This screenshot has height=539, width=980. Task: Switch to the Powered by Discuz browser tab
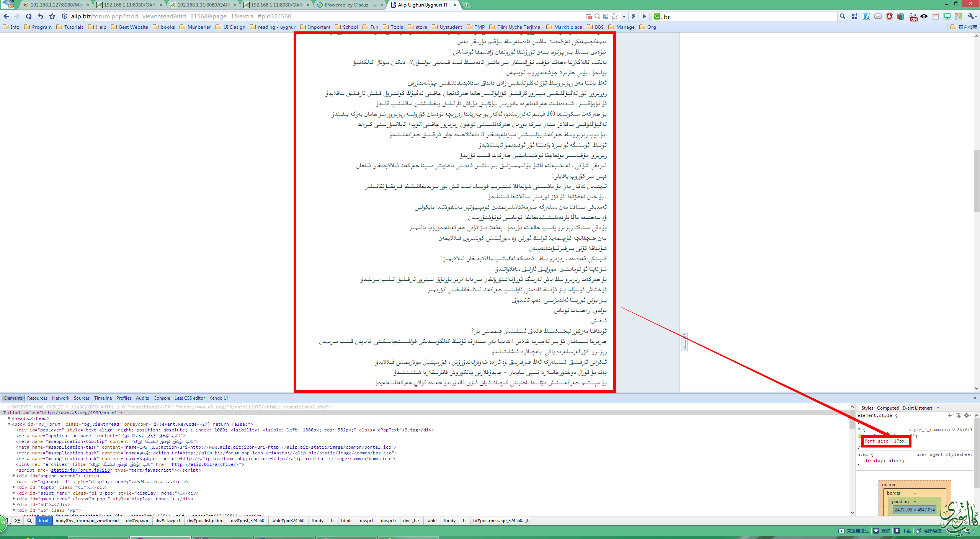[x=351, y=5]
